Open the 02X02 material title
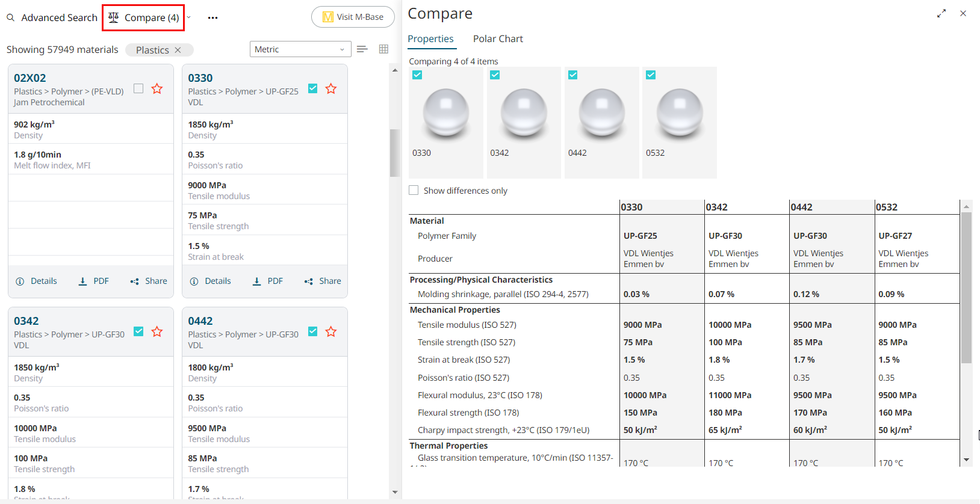 click(x=30, y=78)
